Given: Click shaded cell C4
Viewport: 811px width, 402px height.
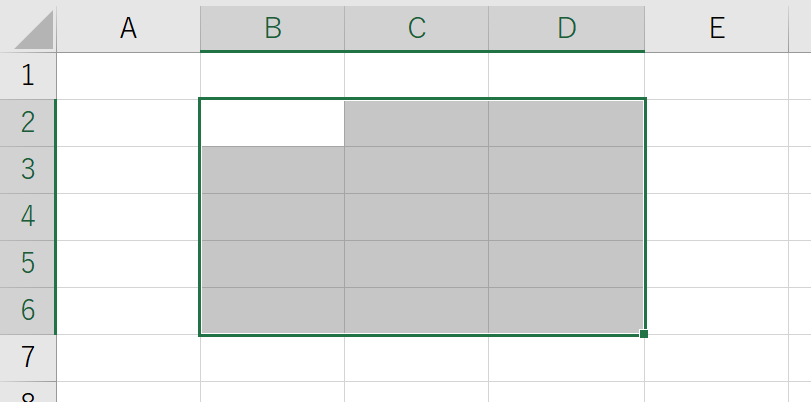Looking at the screenshot, I should [416, 217].
